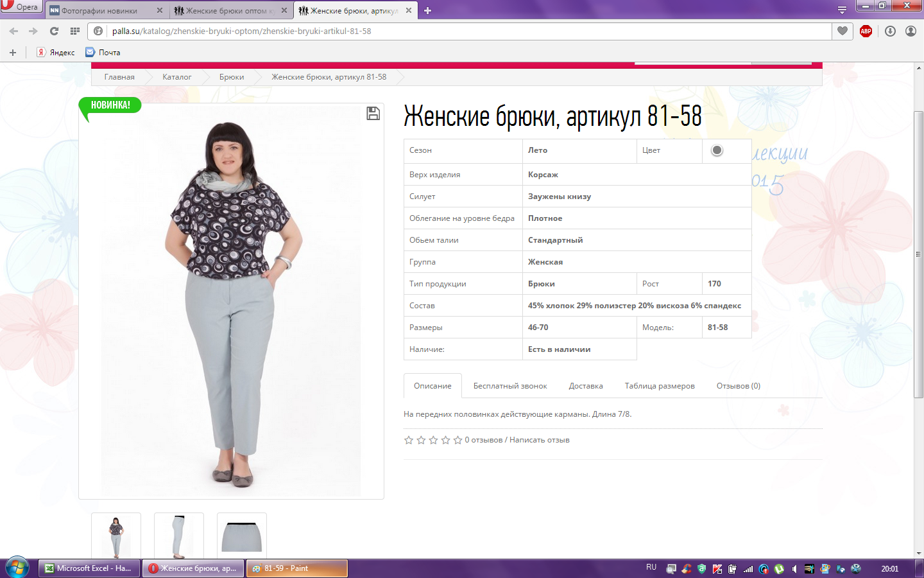This screenshot has height=578, width=924.
Task: Open the Opera account profile icon
Action: point(911,31)
